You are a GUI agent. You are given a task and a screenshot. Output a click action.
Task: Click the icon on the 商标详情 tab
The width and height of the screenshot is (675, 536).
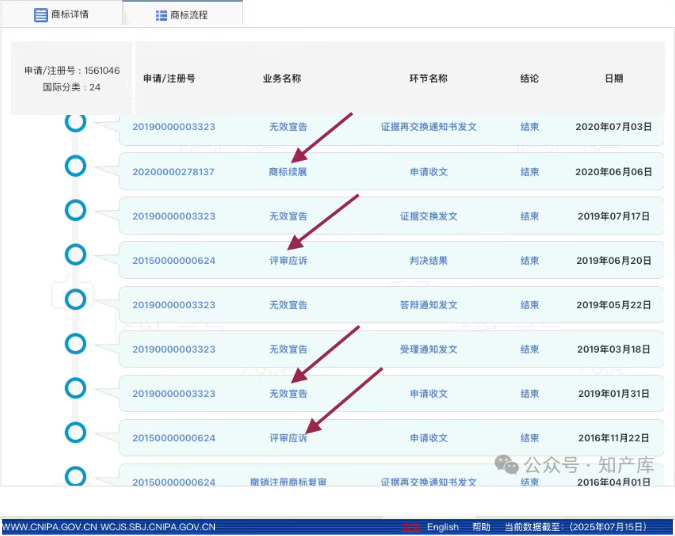(41, 15)
